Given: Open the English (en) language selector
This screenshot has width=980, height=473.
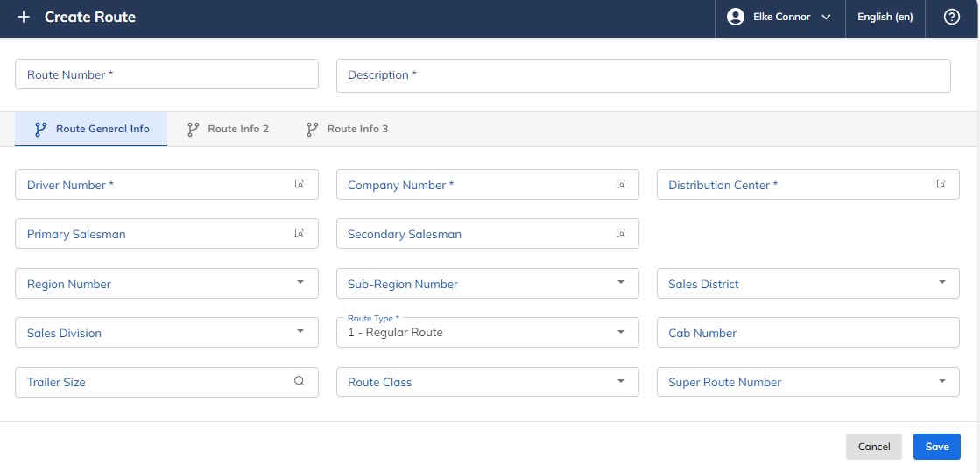Looking at the screenshot, I should click(x=885, y=17).
